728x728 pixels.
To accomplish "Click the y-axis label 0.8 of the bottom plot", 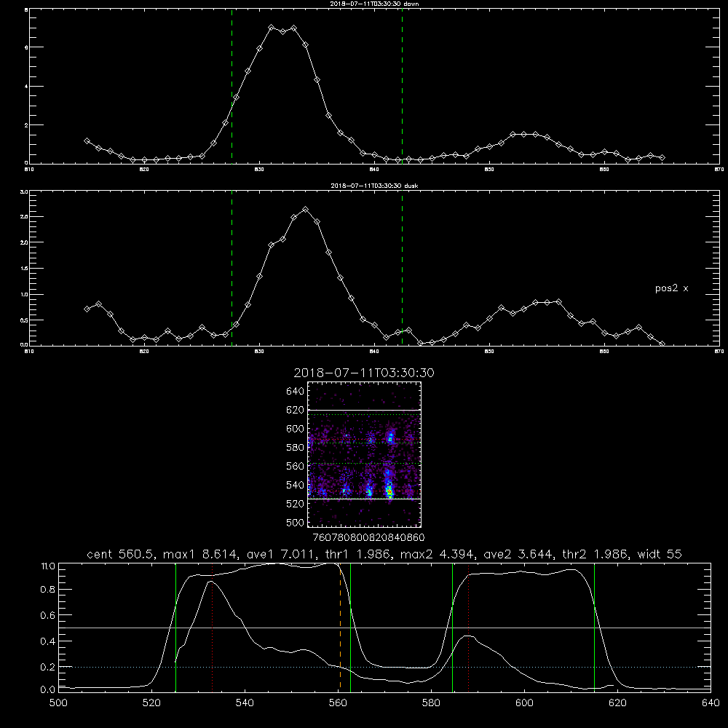I will (x=48, y=589).
